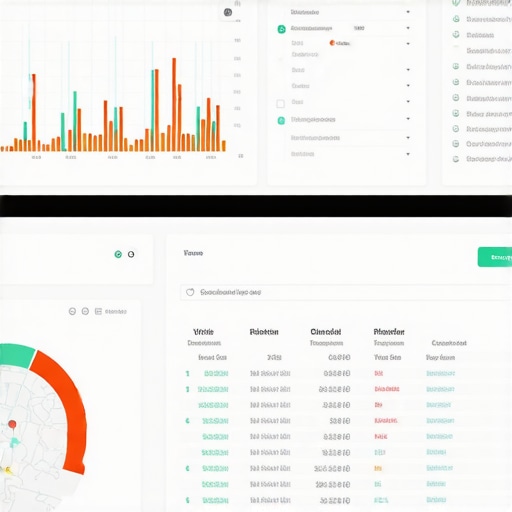Click the lower green round icon in the settings panel
The image size is (512, 512).
coord(281,120)
